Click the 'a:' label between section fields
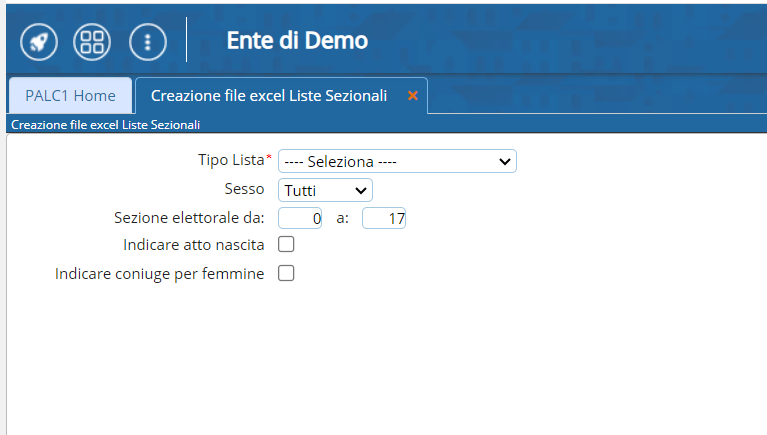The width and height of the screenshot is (767, 435). 342,218
